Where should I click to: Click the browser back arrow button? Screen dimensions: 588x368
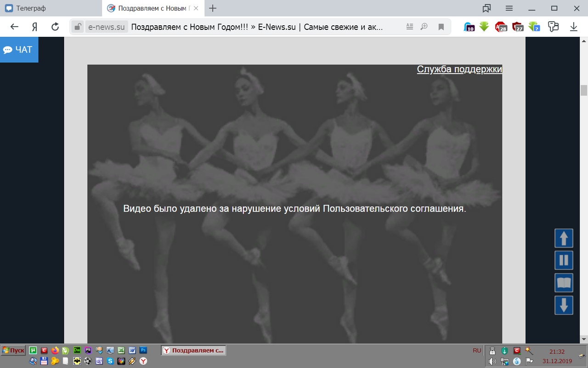(x=14, y=27)
